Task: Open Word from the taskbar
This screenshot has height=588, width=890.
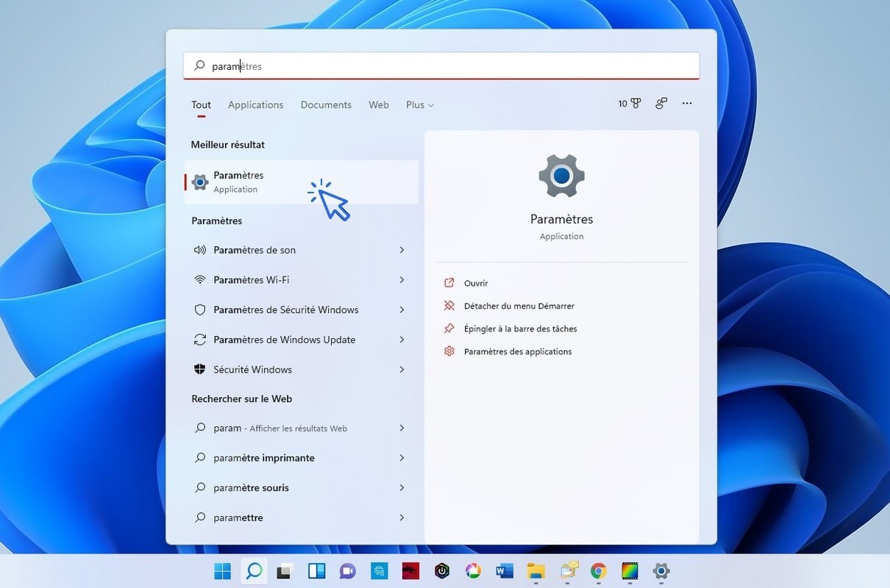Action: 504,571
